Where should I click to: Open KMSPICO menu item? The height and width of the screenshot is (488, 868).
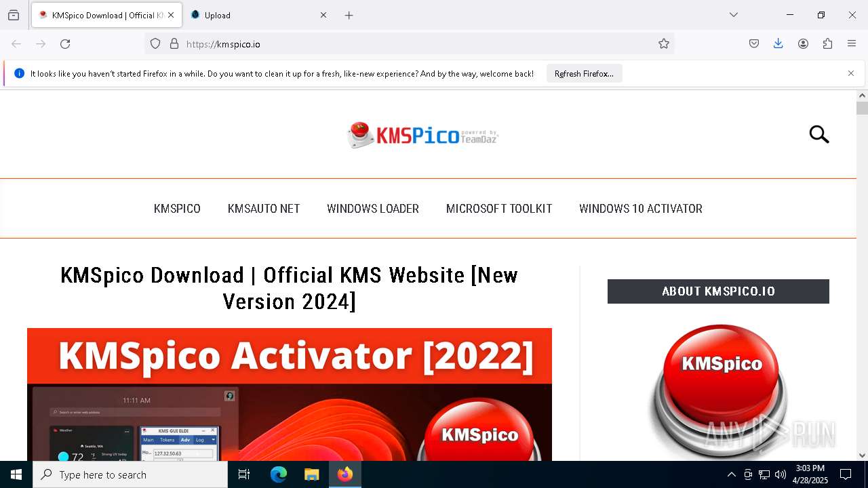[177, 209]
